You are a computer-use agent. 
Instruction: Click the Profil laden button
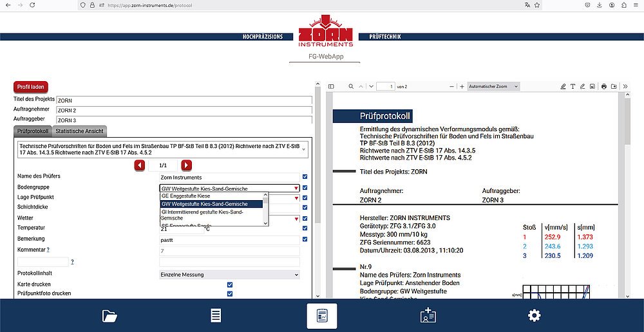coord(30,87)
